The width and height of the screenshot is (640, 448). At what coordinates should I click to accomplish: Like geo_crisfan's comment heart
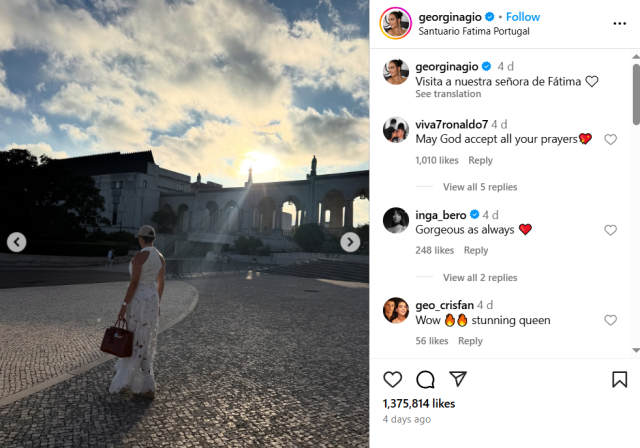[x=610, y=320]
